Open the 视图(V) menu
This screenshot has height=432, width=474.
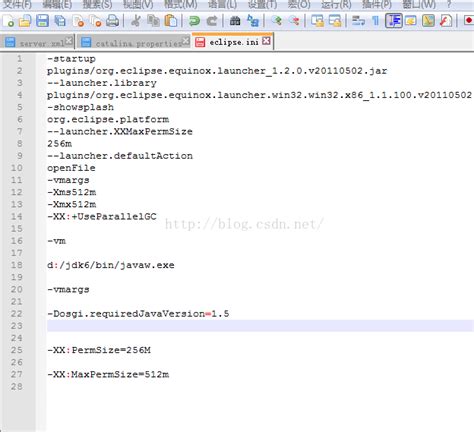pos(138,5)
